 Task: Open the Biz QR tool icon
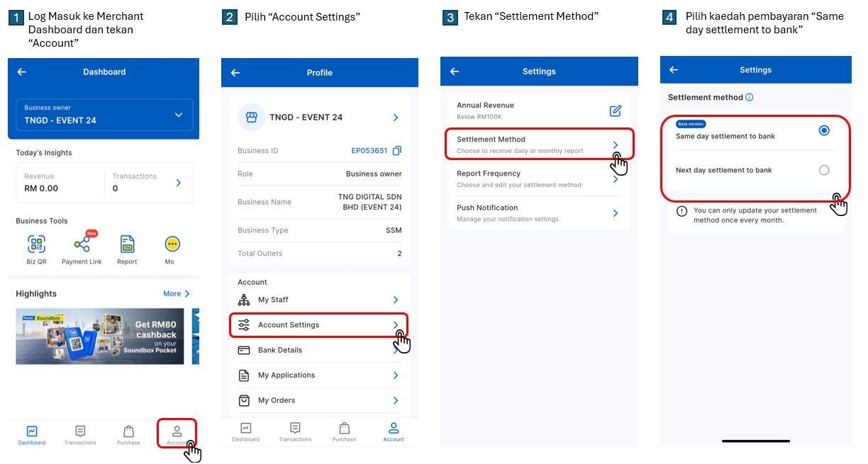point(36,244)
